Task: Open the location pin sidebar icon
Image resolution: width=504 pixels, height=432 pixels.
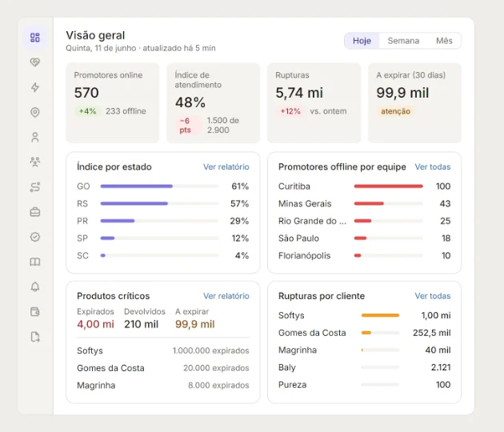Action: click(x=35, y=112)
